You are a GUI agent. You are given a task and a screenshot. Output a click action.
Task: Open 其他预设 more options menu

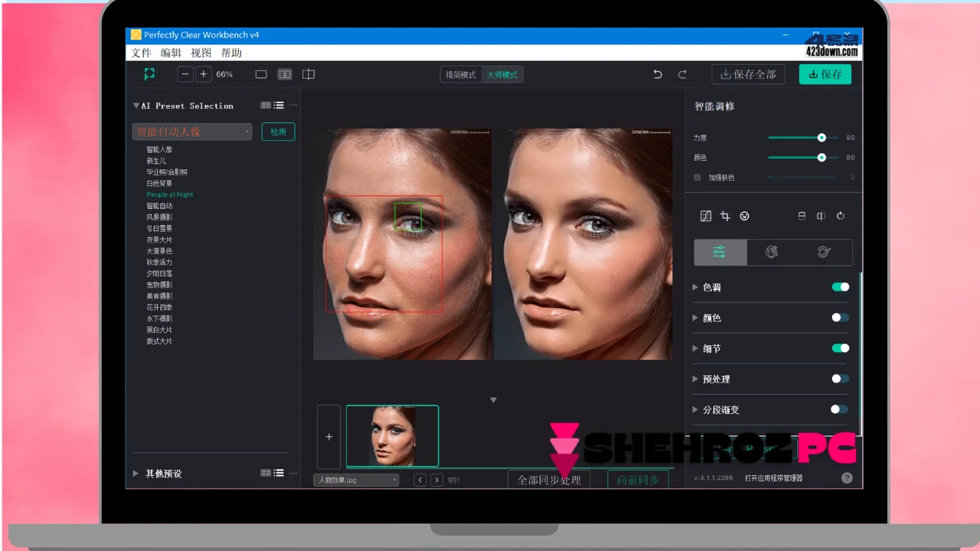coord(292,474)
